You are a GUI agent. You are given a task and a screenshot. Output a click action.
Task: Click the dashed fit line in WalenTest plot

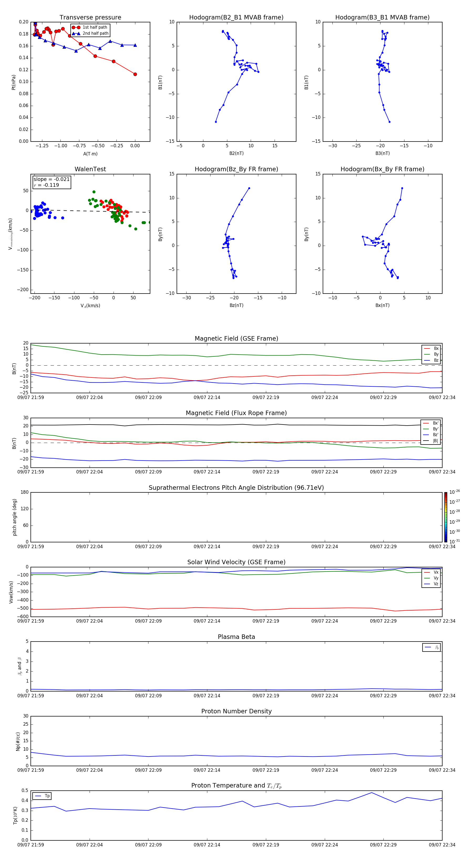pos(90,211)
